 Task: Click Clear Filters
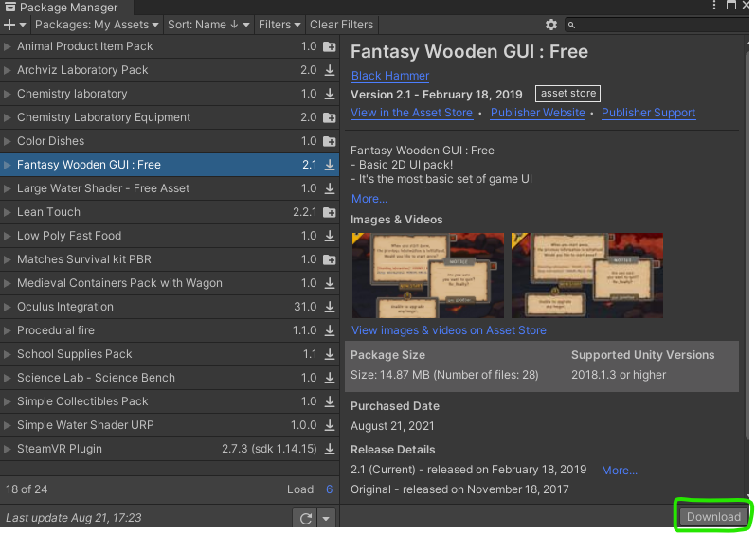click(341, 25)
